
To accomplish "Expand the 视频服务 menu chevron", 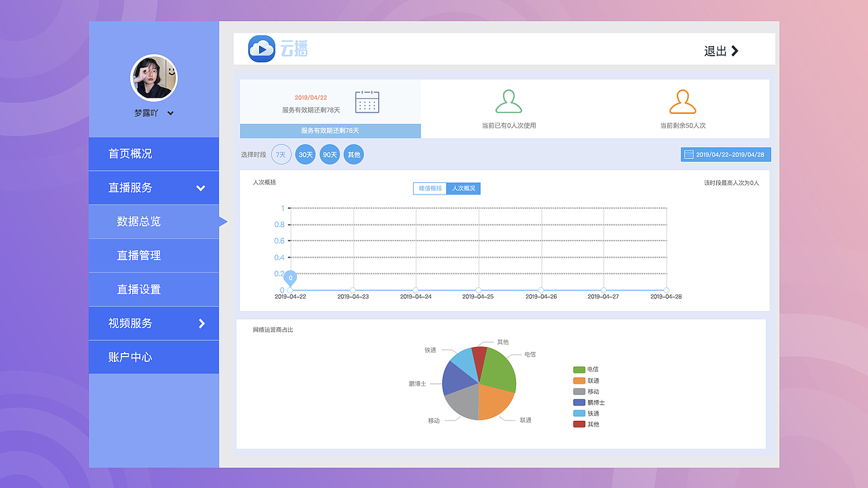I will (x=201, y=323).
